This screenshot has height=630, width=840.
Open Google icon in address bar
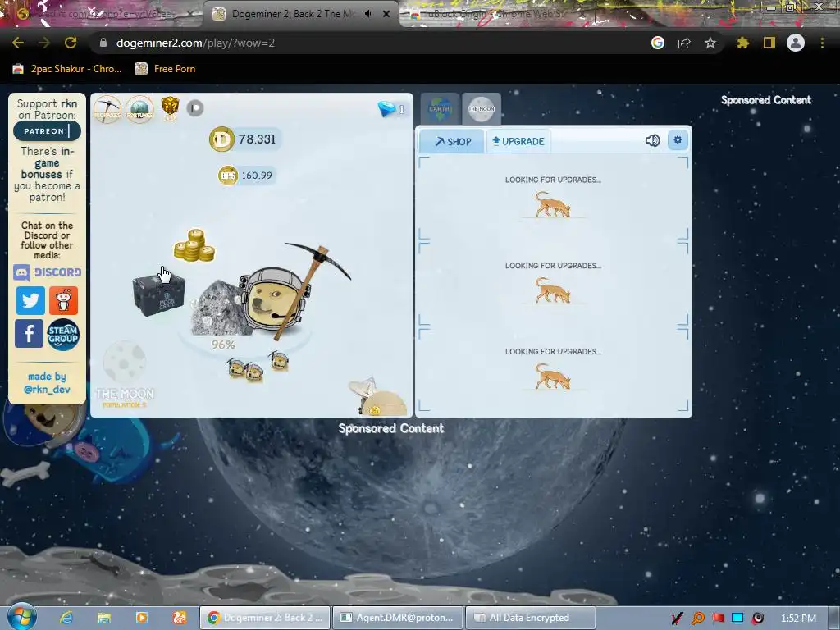(658, 43)
